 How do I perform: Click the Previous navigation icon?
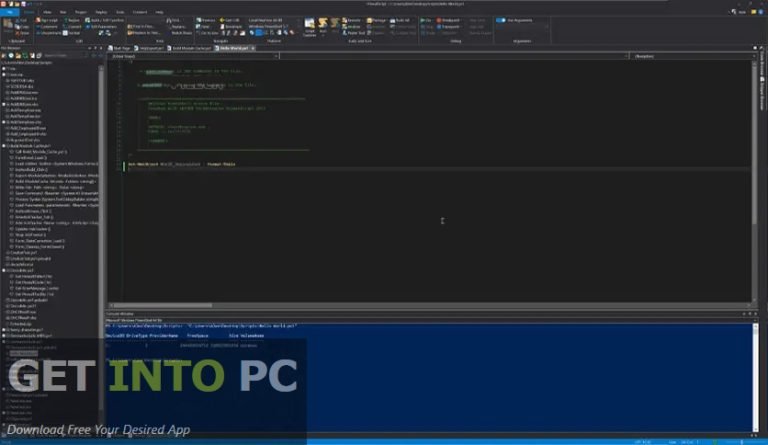tap(198, 20)
